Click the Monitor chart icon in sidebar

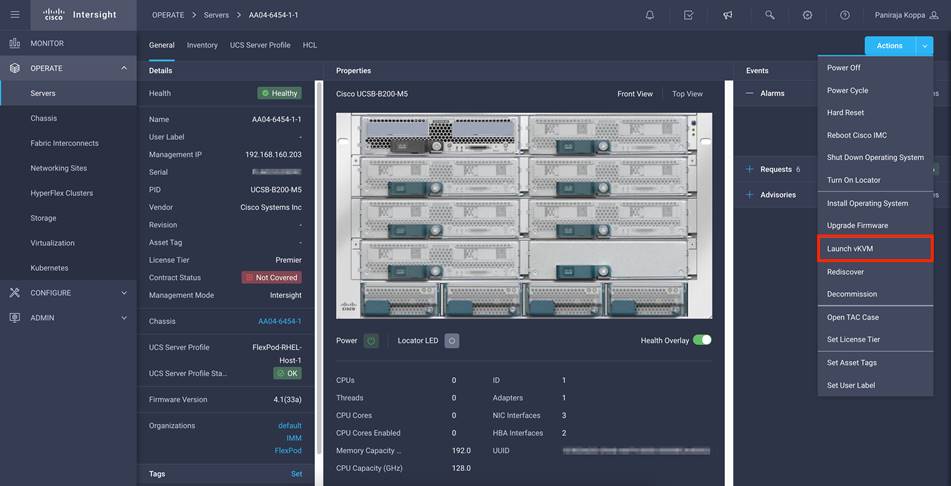[15, 43]
